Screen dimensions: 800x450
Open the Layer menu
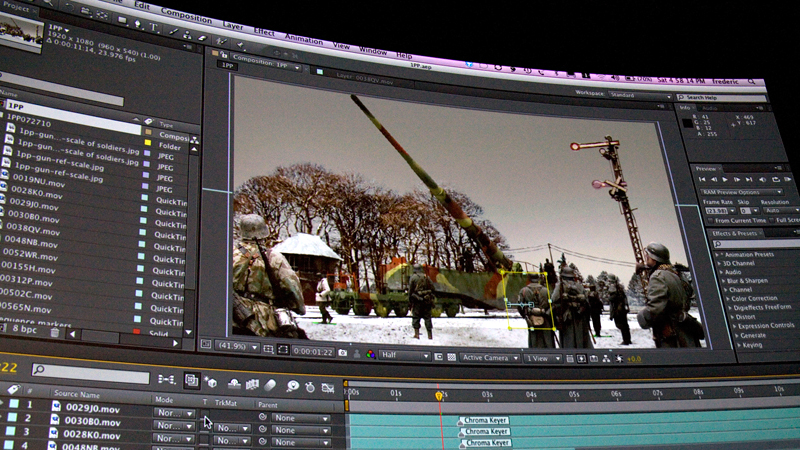click(233, 26)
